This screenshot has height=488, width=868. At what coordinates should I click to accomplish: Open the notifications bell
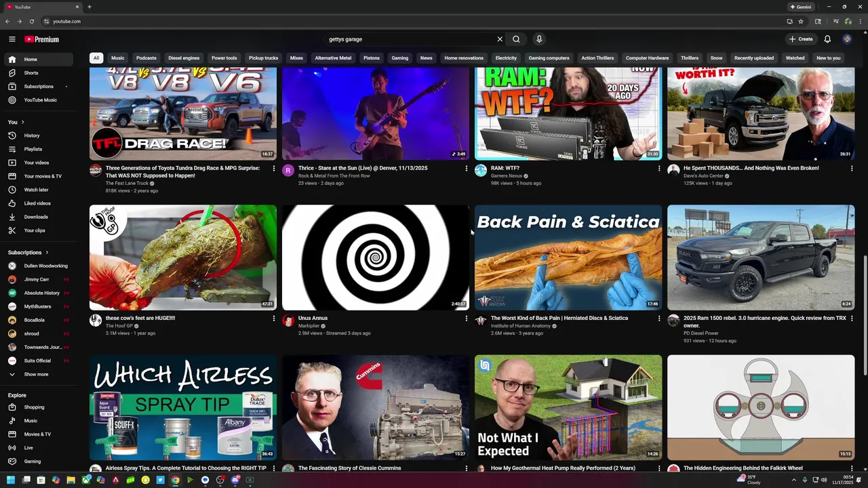pyautogui.click(x=827, y=39)
